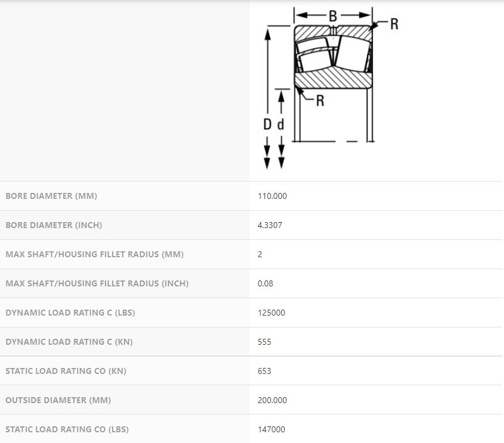
Task: Select the 200.000 outside diameter value
Action: [x=272, y=400]
